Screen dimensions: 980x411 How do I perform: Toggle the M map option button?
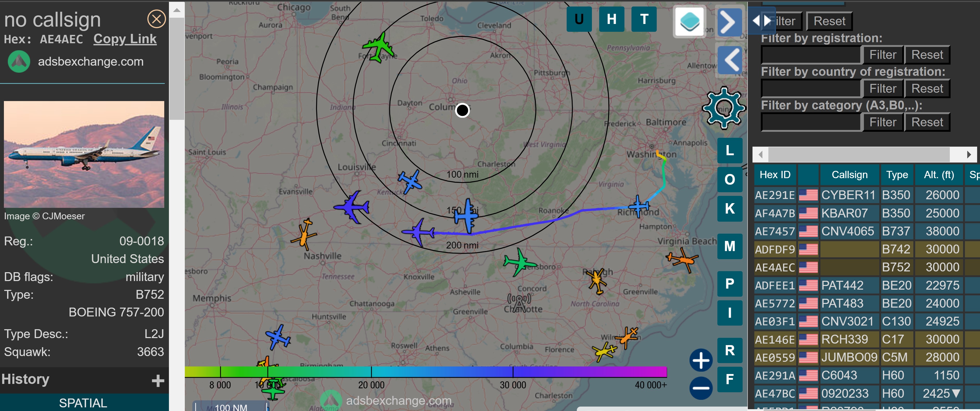coord(730,246)
